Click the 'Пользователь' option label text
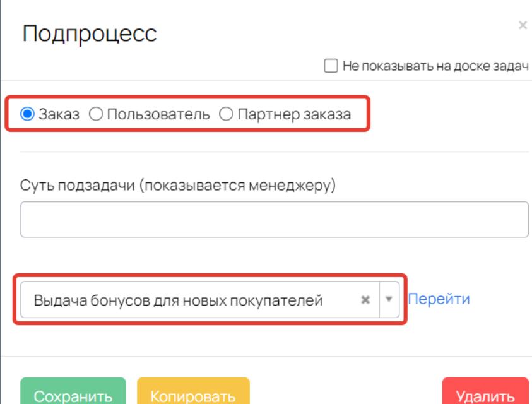 point(158,114)
